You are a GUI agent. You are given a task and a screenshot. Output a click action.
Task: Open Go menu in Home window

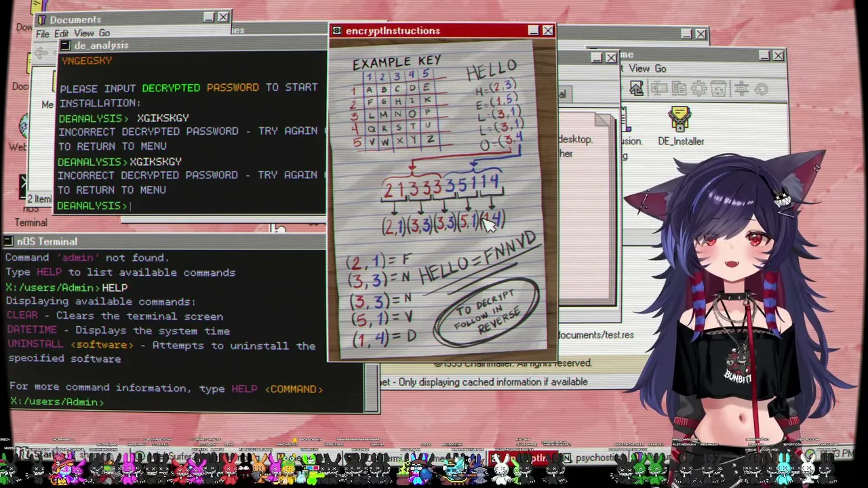[660, 68]
